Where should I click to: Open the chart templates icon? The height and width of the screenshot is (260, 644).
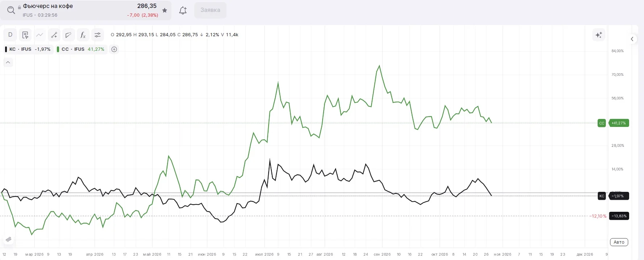tap(25, 35)
